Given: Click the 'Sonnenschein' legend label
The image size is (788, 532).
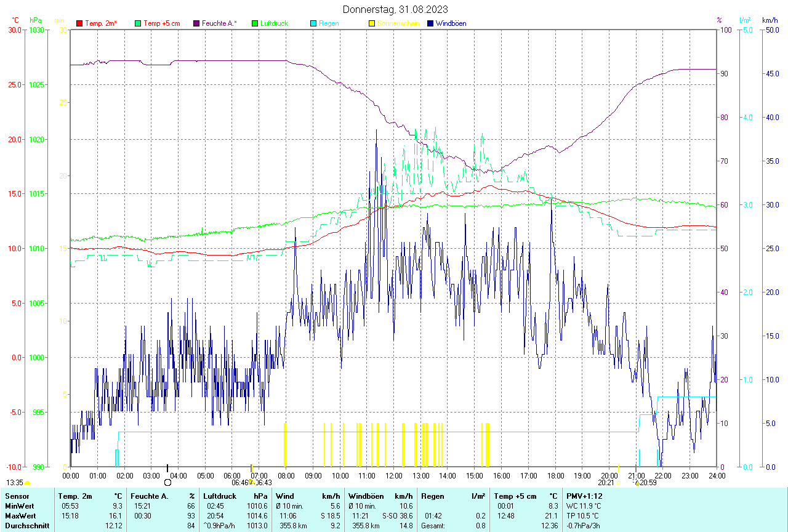Looking at the screenshot, I should coord(398,23).
